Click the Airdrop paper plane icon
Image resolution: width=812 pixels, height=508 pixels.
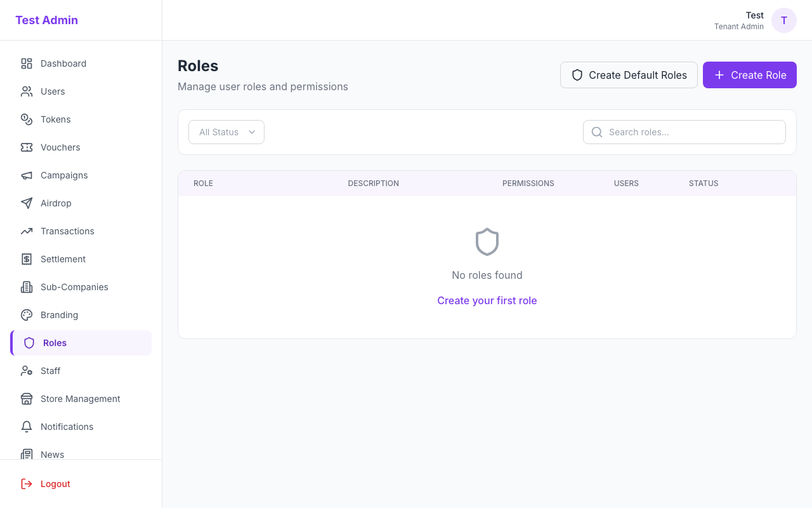pyautogui.click(x=27, y=203)
